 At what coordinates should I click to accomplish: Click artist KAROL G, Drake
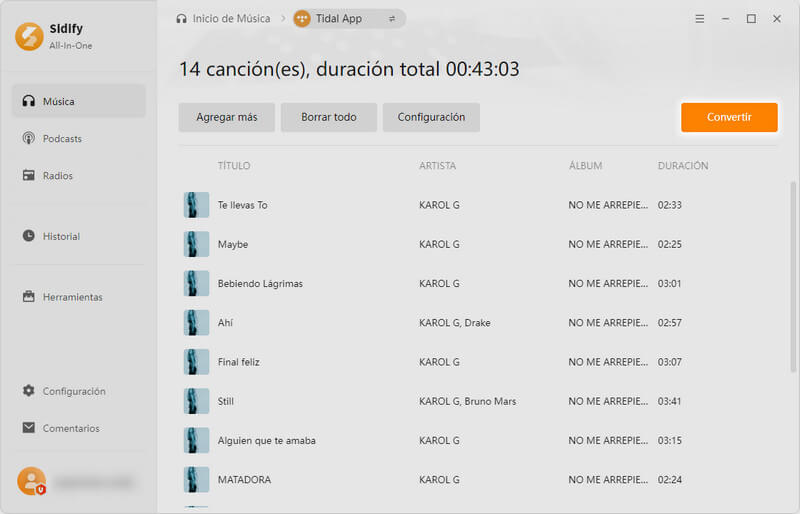click(455, 323)
